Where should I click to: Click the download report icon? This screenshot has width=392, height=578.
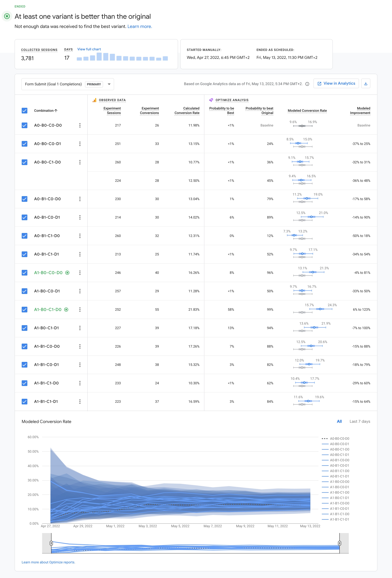[x=366, y=83]
